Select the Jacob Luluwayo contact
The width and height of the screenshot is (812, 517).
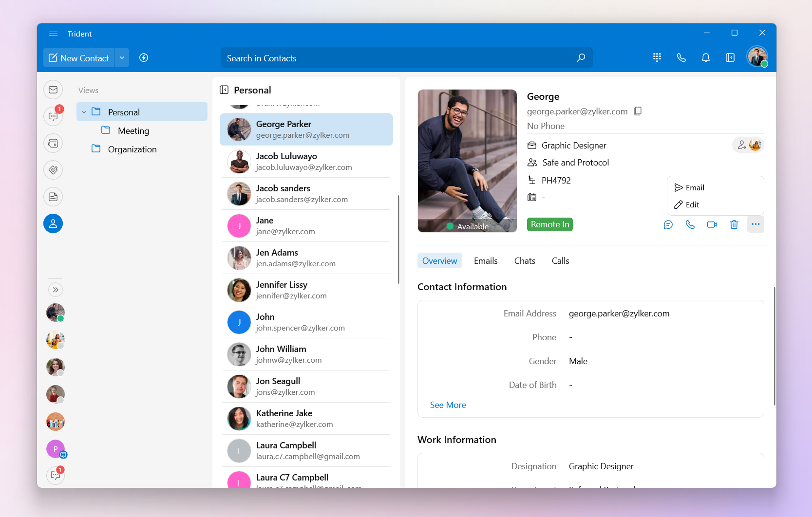306,162
